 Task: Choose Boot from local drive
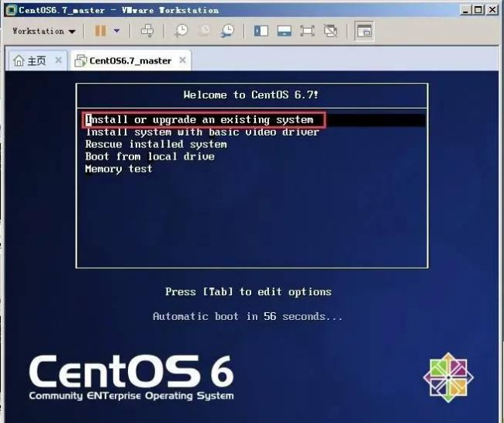150,156
